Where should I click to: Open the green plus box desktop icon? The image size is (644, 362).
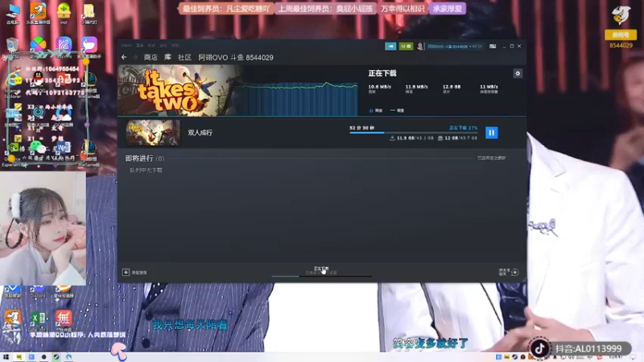click(64, 13)
